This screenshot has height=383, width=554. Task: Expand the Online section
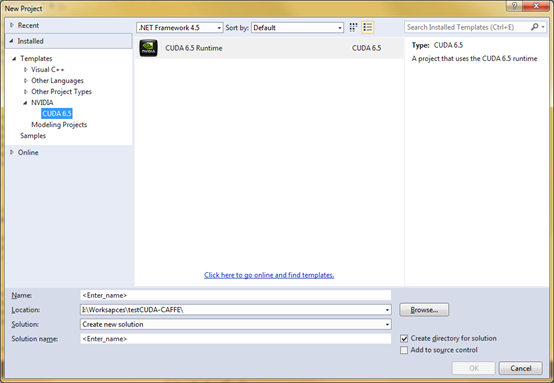pos(12,152)
